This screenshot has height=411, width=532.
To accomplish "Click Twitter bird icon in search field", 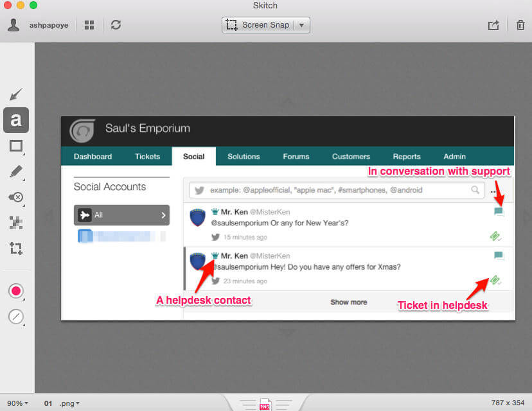I will [x=199, y=190].
